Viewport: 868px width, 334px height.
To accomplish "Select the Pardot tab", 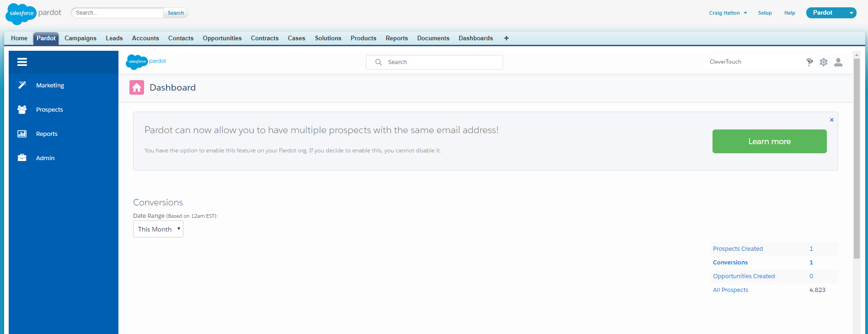I will point(46,38).
